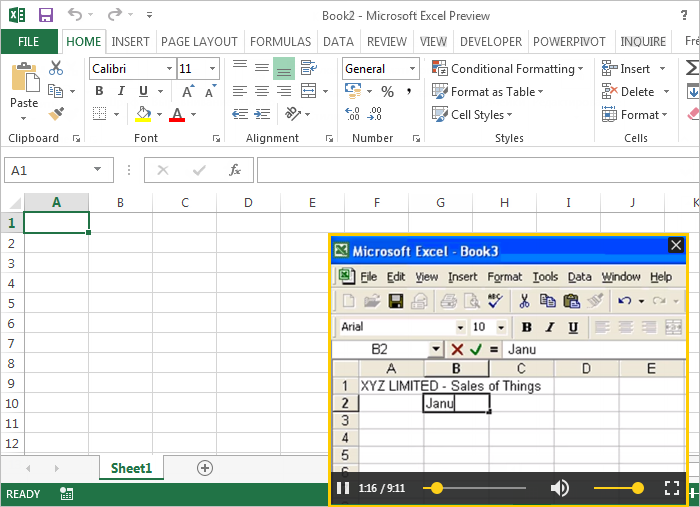Image resolution: width=700 pixels, height=507 pixels.
Task: Apply Percent Style format
Action: coord(387,91)
